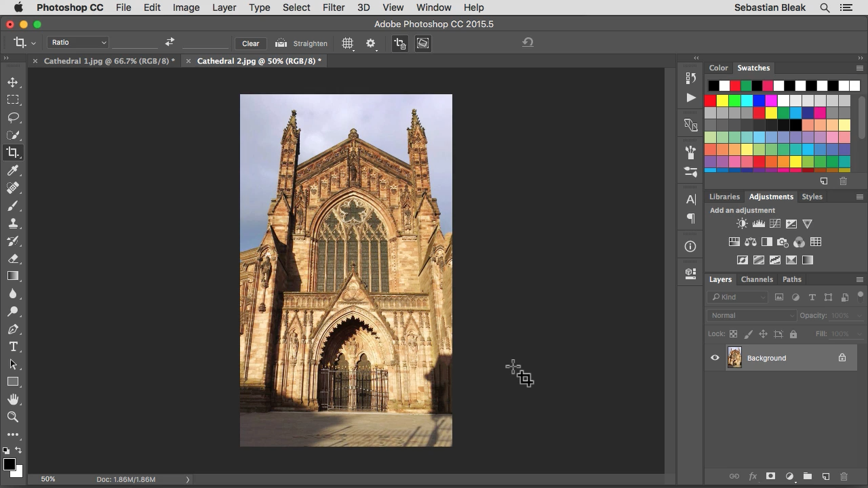868x488 pixels.
Task: Select the Hand tool
Action: 13,399
